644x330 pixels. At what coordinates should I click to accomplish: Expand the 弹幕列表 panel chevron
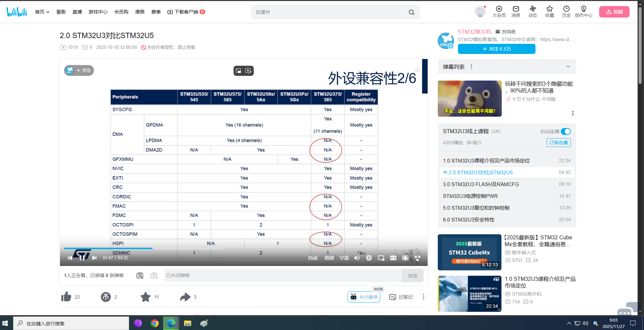coord(568,67)
